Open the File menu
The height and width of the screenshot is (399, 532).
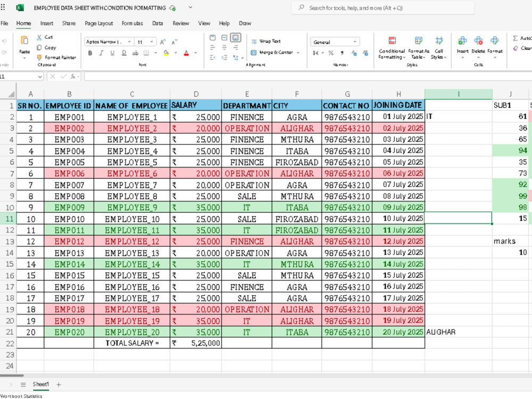[x=4, y=23]
